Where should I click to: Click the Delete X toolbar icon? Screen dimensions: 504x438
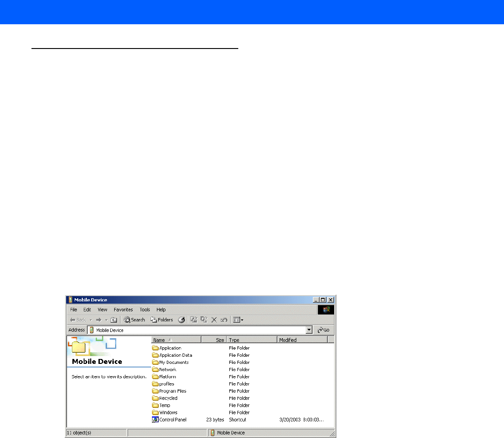pyautogui.click(x=214, y=320)
